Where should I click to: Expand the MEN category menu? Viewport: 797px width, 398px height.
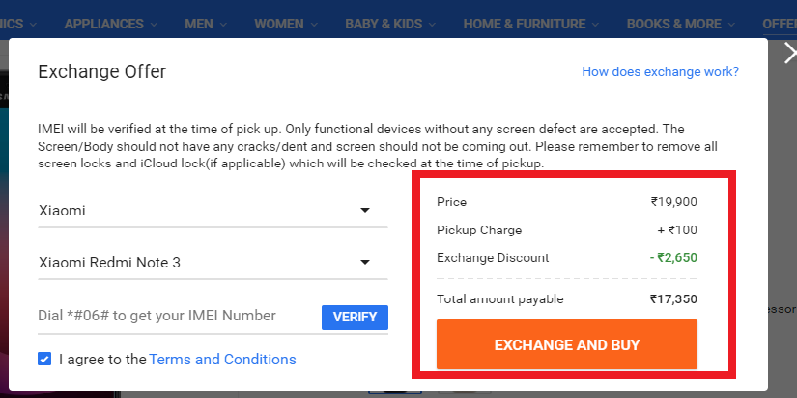[206, 24]
